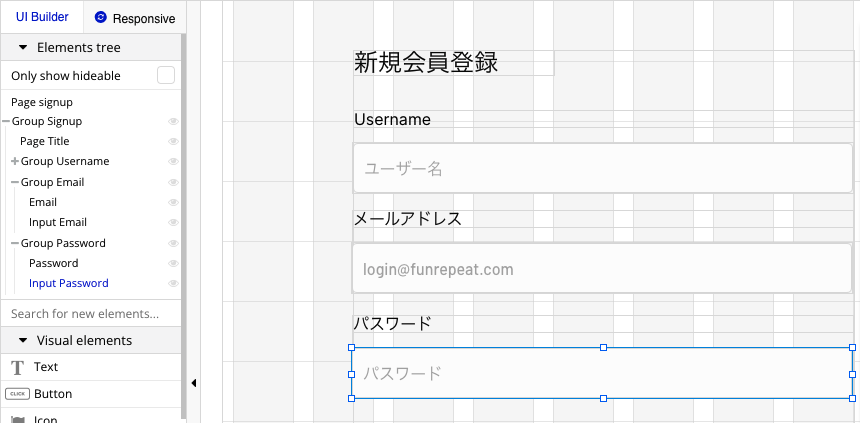The height and width of the screenshot is (423, 860).
Task: Switch to the UI Builder tab
Action: click(x=42, y=18)
